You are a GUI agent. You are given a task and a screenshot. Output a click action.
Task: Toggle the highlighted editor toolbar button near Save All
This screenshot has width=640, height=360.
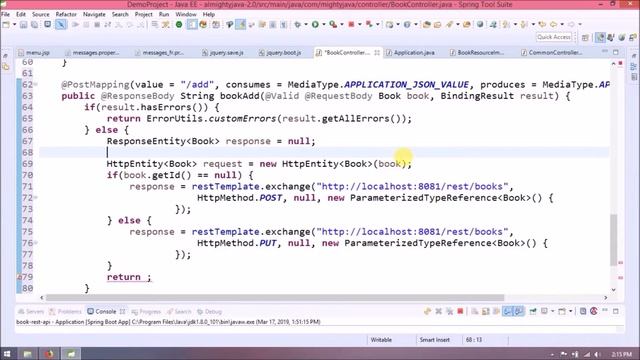click(x=60, y=25)
